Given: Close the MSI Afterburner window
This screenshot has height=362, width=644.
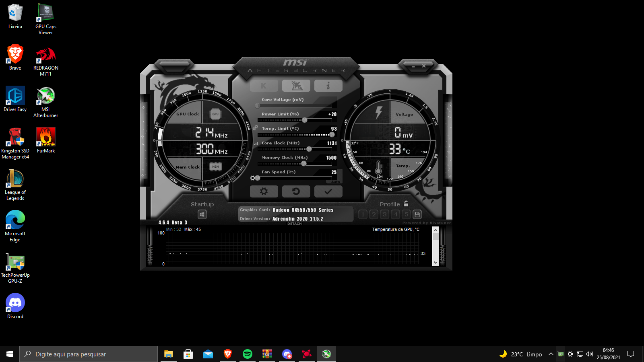Looking at the screenshot, I should click(x=424, y=66).
